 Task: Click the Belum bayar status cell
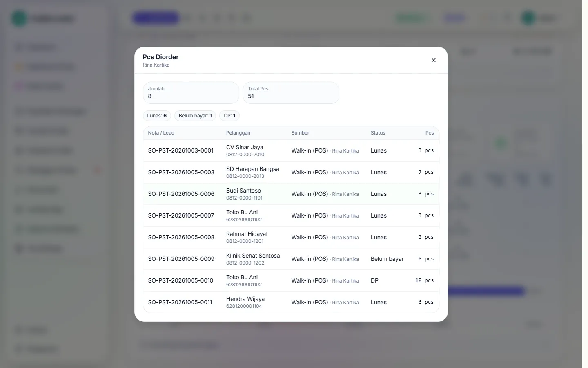387,259
